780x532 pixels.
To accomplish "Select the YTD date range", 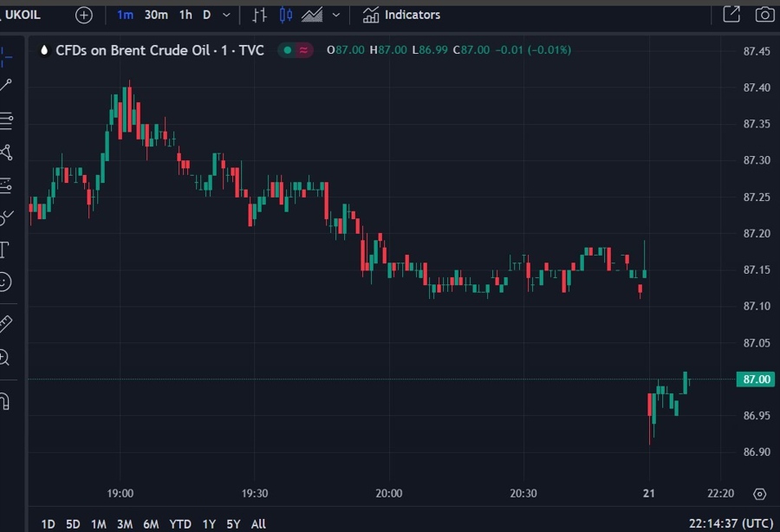I will click(x=179, y=524).
